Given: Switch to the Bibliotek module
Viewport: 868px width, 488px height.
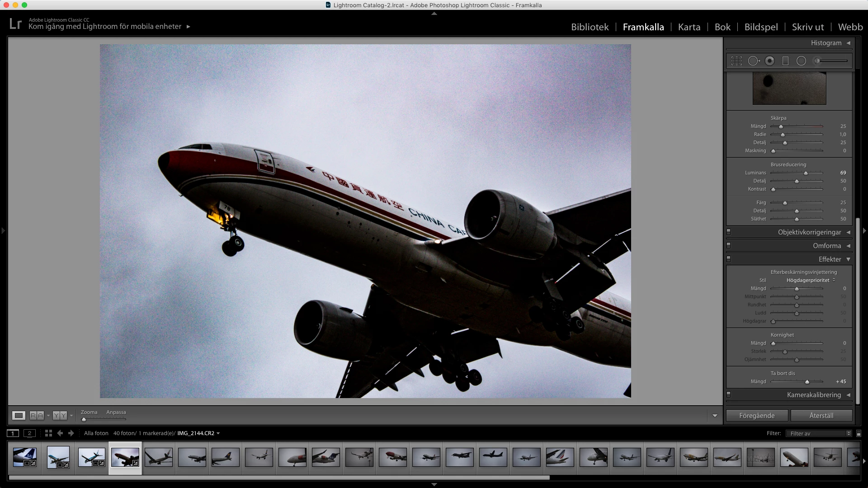Looking at the screenshot, I should pyautogui.click(x=590, y=27).
